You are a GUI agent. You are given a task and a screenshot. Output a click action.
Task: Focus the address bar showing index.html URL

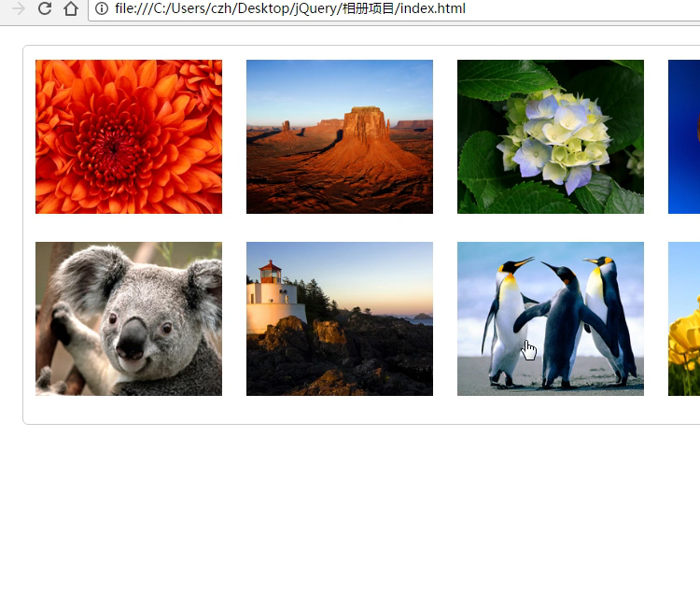click(394, 9)
